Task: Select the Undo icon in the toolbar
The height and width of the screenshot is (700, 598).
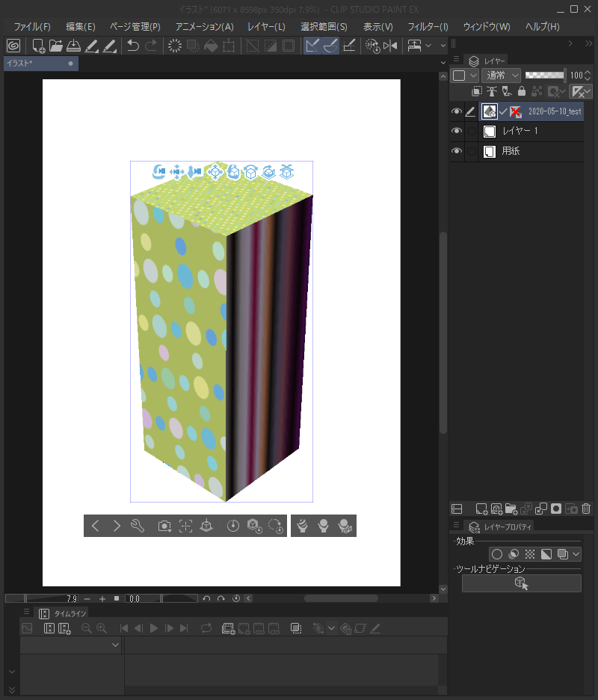Action: pyautogui.click(x=133, y=45)
